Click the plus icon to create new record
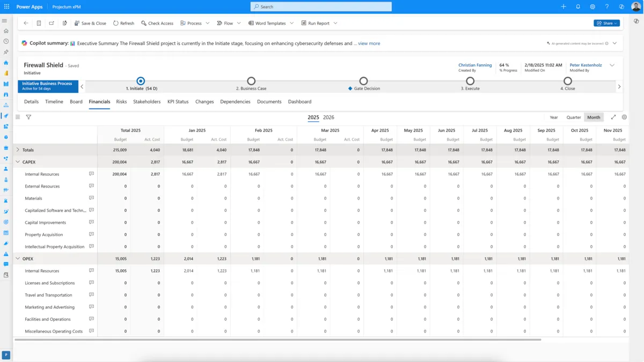This screenshot has height=362, width=644. tap(563, 7)
